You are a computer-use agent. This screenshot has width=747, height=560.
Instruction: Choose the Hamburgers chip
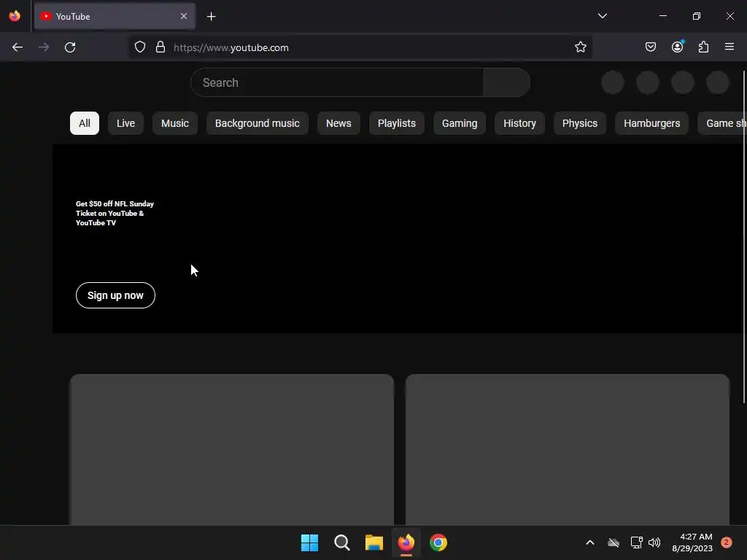coord(651,123)
